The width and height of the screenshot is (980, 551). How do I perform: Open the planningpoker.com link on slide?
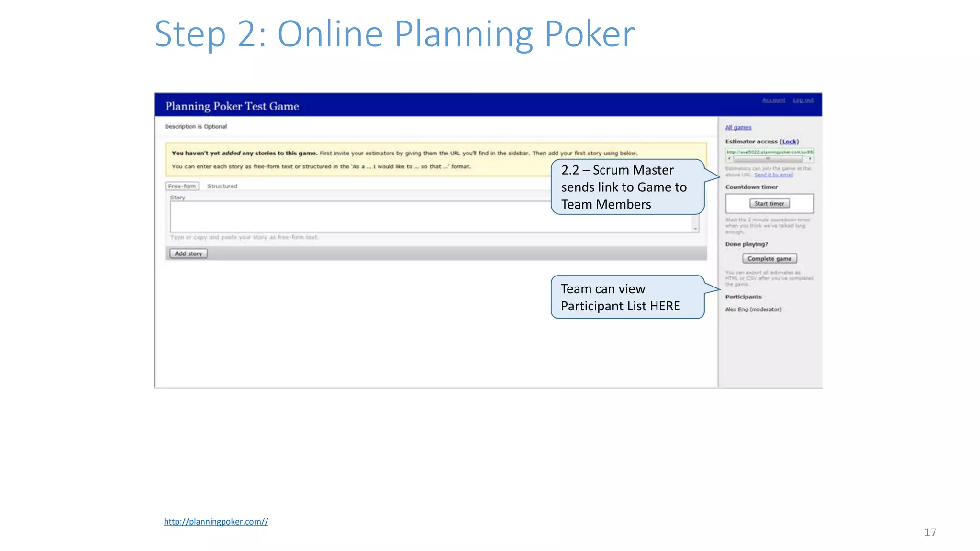[216, 522]
